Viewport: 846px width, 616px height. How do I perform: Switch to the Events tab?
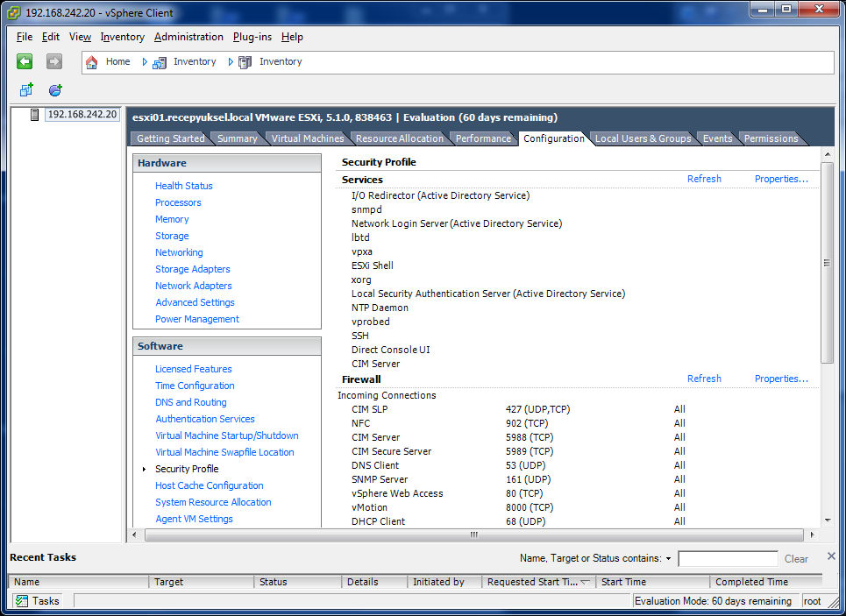tap(717, 138)
